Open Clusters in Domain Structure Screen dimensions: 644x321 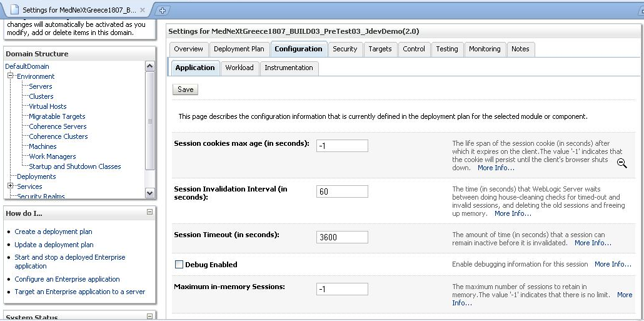(41, 96)
